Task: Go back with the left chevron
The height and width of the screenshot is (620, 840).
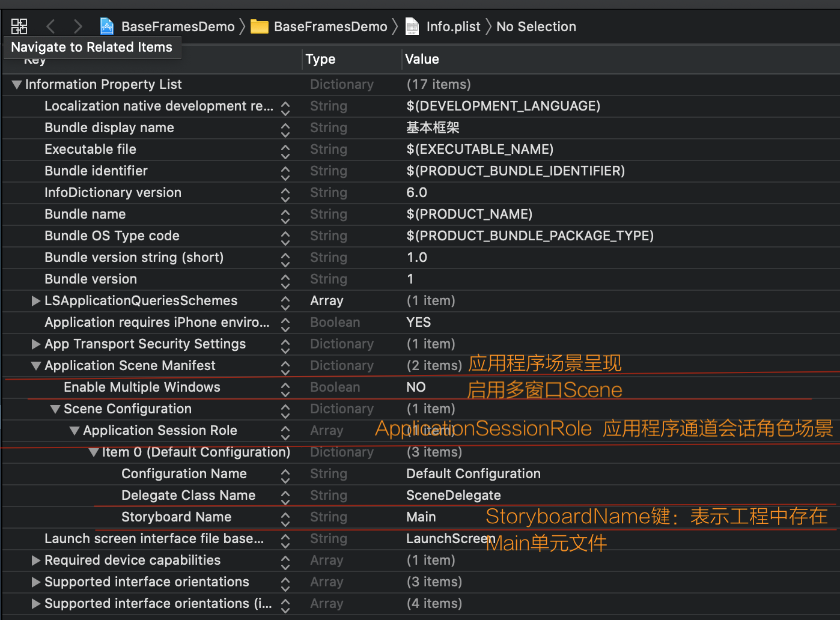Action: pos(50,26)
